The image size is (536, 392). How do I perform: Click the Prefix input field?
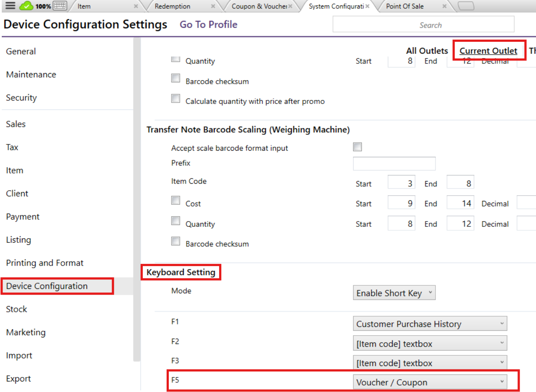pos(394,163)
